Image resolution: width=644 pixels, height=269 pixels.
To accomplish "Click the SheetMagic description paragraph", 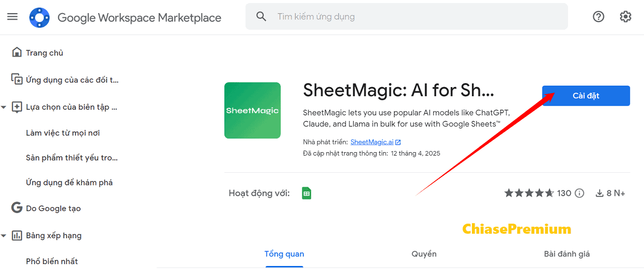I will coord(407,118).
